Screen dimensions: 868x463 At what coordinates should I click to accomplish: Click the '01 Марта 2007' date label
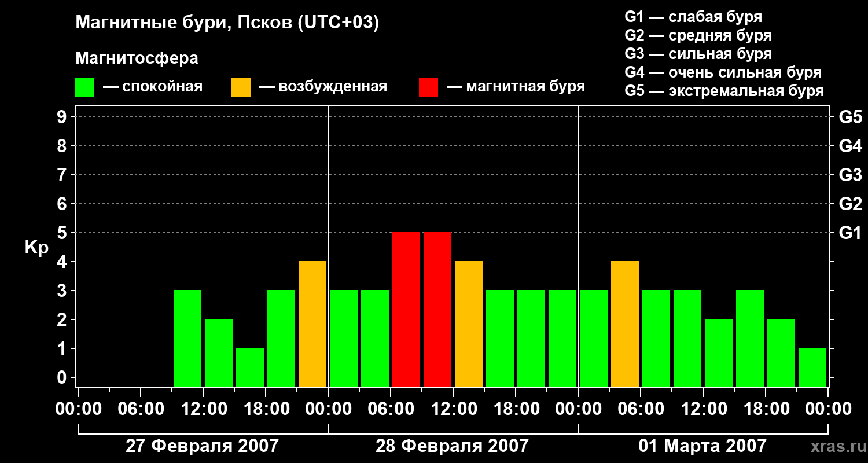point(703,446)
